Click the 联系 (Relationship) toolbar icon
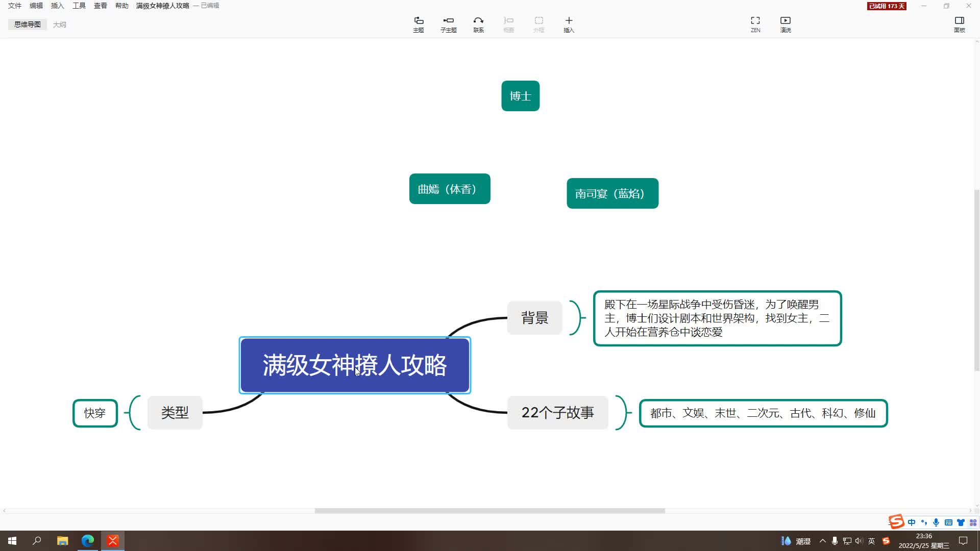This screenshot has height=551, width=980. tap(478, 24)
